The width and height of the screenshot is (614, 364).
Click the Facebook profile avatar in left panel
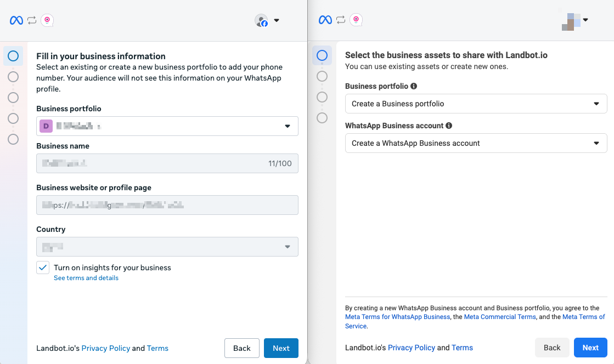click(x=261, y=20)
